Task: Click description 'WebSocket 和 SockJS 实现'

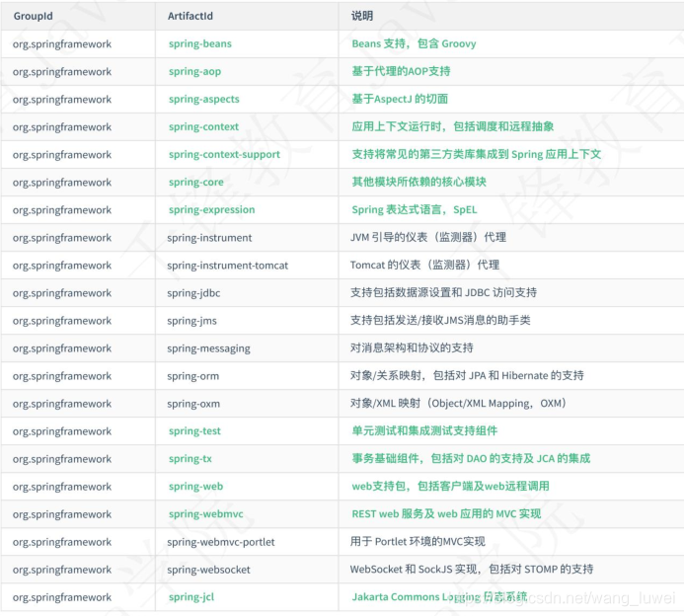Action: pos(472,570)
